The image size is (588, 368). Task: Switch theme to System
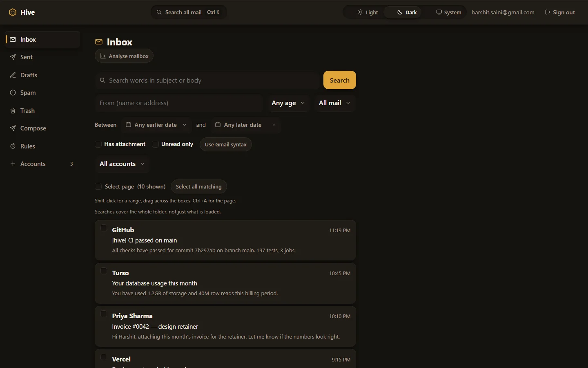tap(448, 12)
